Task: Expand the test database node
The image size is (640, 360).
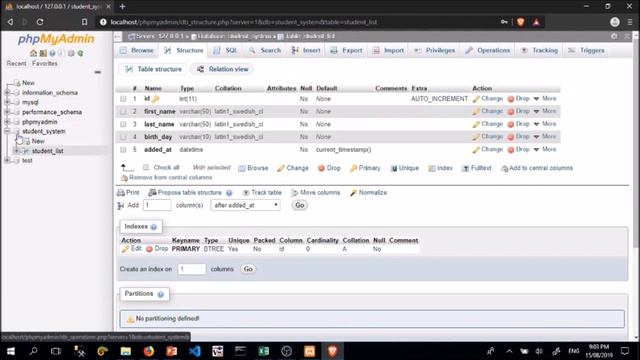Action: coord(7,160)
